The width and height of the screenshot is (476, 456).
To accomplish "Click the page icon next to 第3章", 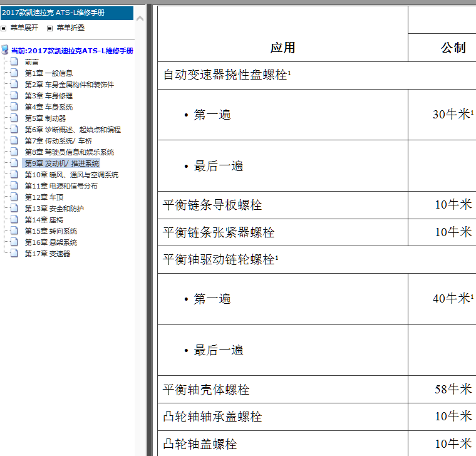I will [14, 95].
